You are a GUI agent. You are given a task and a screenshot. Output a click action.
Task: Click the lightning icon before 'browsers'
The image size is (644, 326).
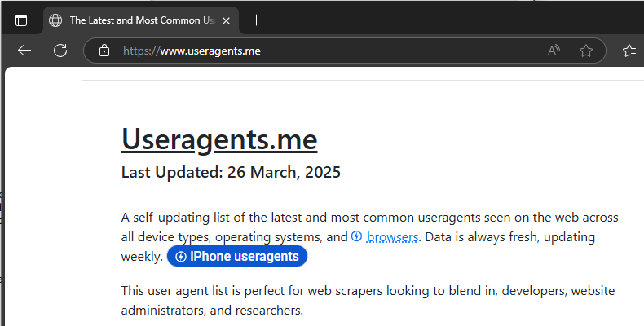356,237
